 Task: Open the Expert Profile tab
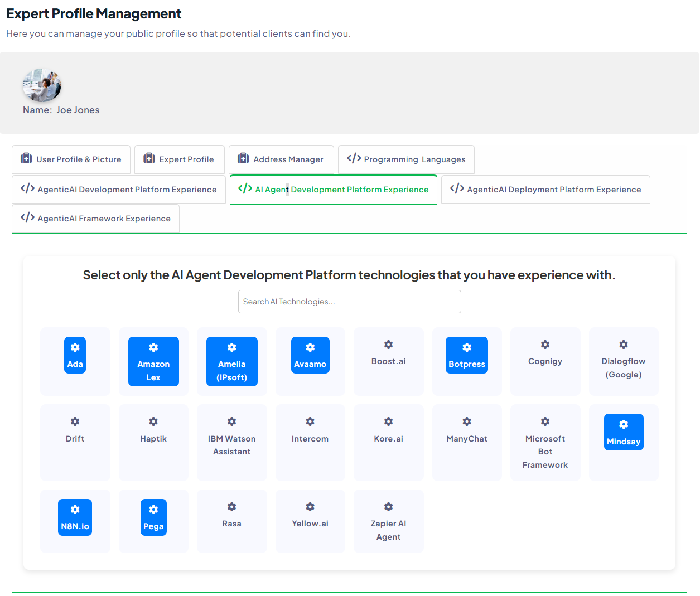click(x=180, y=159)
